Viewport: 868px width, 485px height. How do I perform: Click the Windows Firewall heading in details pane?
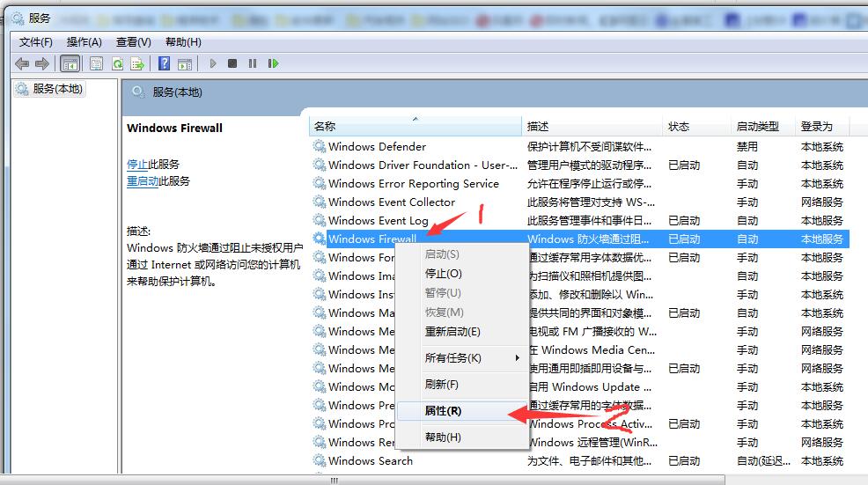pos(174,128)
